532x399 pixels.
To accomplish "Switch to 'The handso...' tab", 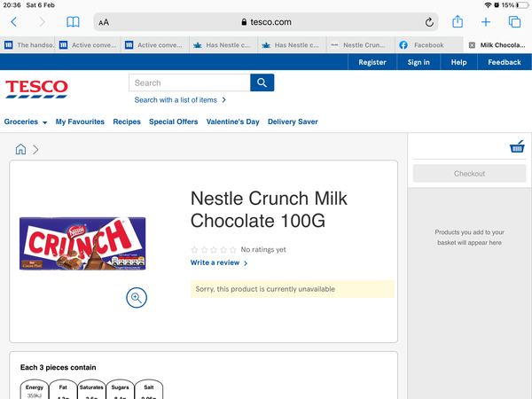I will point(27,45).
